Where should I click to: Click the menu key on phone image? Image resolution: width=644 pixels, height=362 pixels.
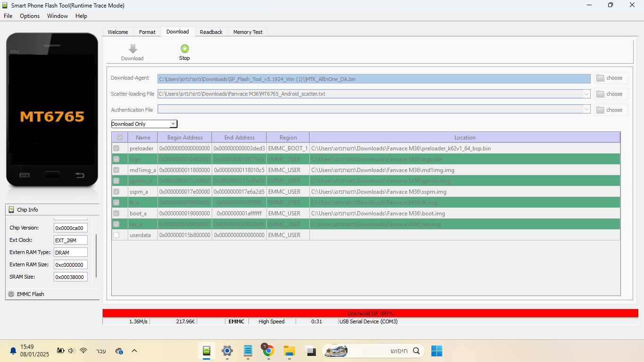click(25, 175)
